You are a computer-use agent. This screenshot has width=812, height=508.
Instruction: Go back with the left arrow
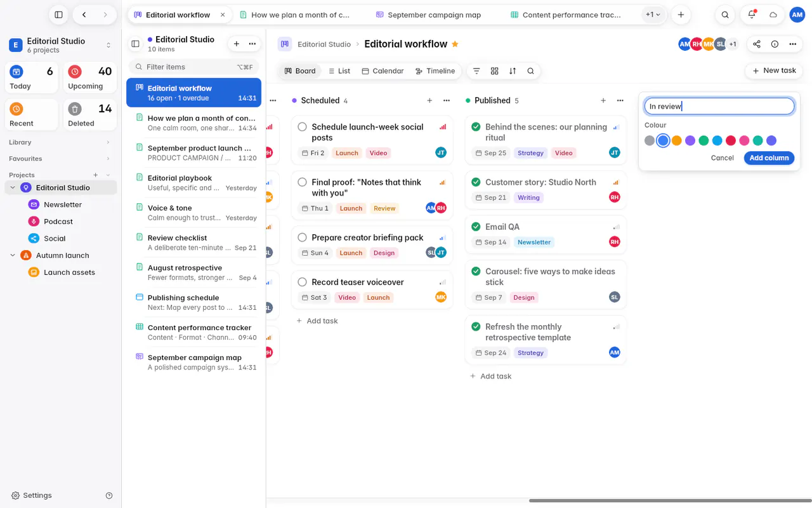click(84, 15)
